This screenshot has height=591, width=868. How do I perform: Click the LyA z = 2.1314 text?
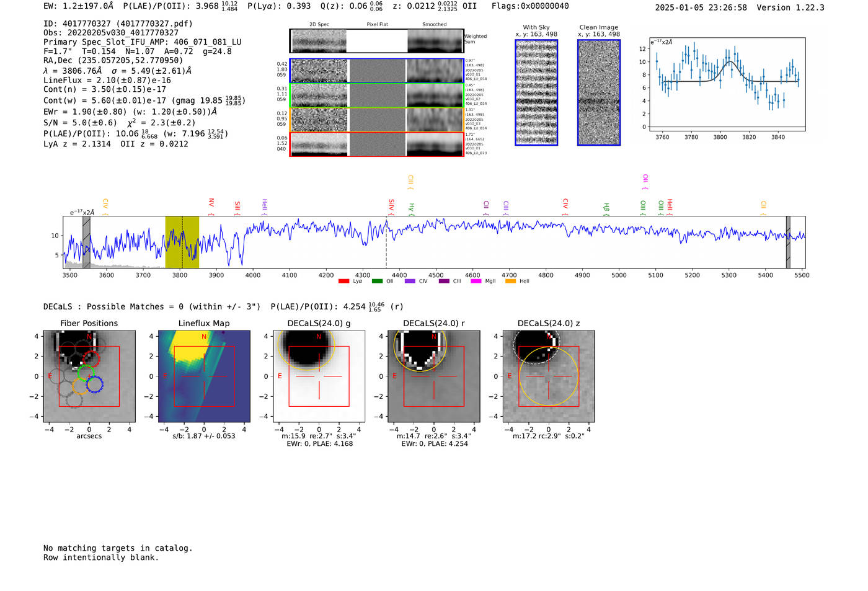click(77, 144)
